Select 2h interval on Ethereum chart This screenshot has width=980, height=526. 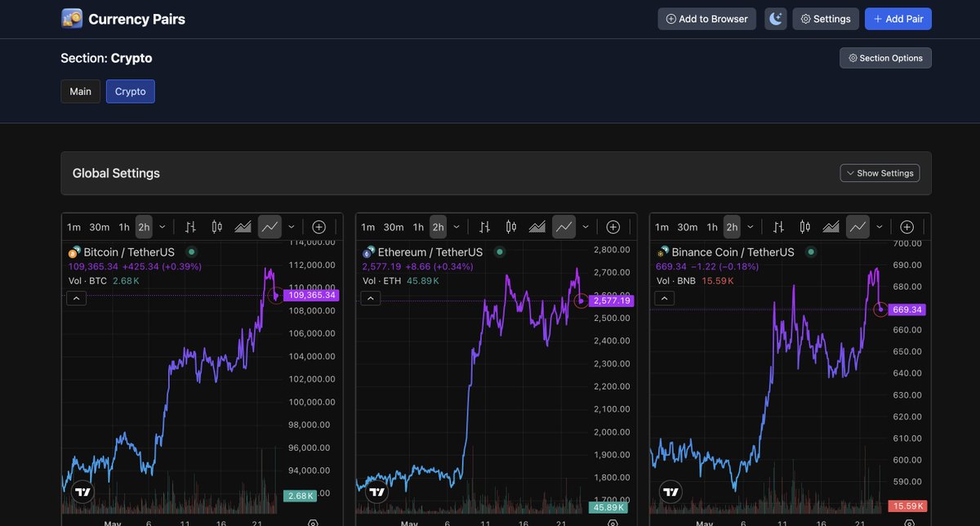click(438, 227)
